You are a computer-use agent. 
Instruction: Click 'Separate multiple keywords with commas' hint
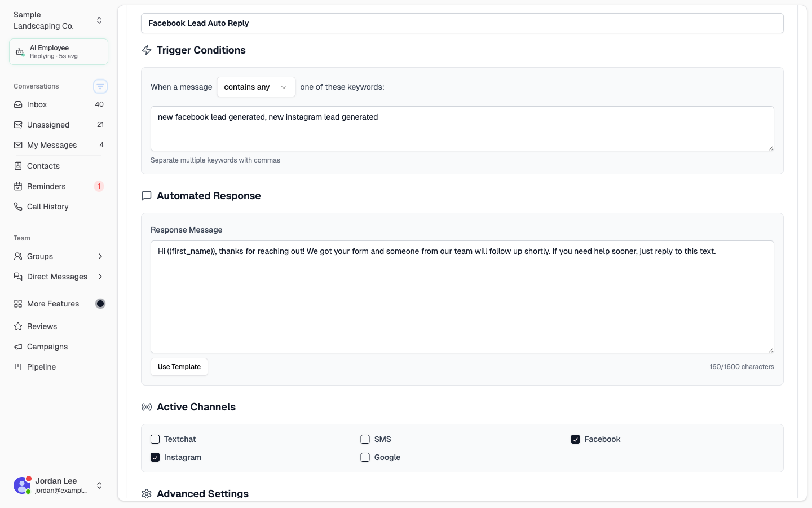(x=215, y=160)
